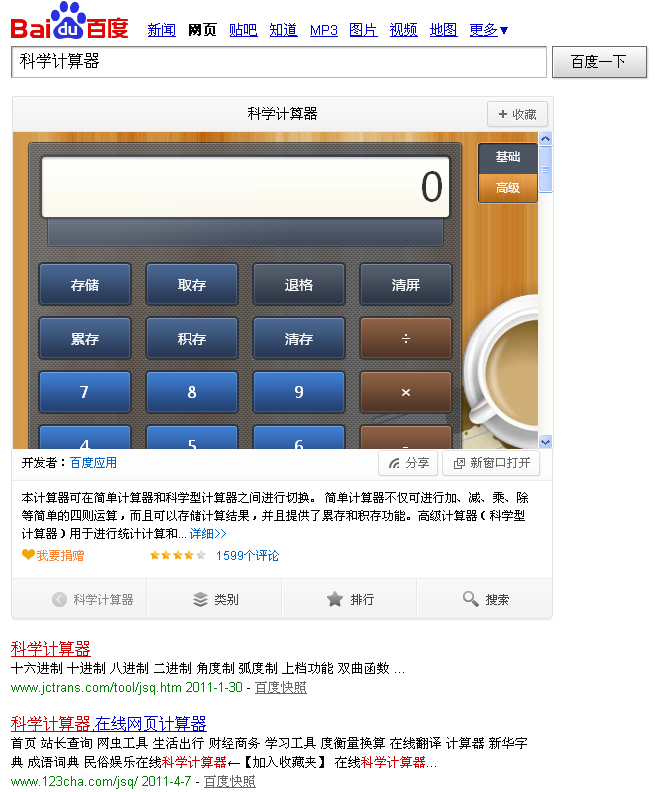Viewport: 655px width, 792px height.
Task: Switch calculator to 高级 mode
Action: coord(508,188)
